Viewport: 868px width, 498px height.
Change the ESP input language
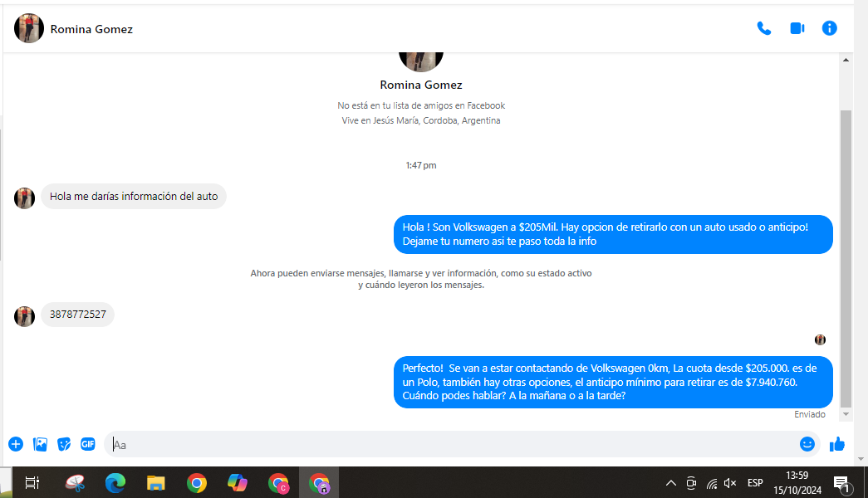(755, 483)
